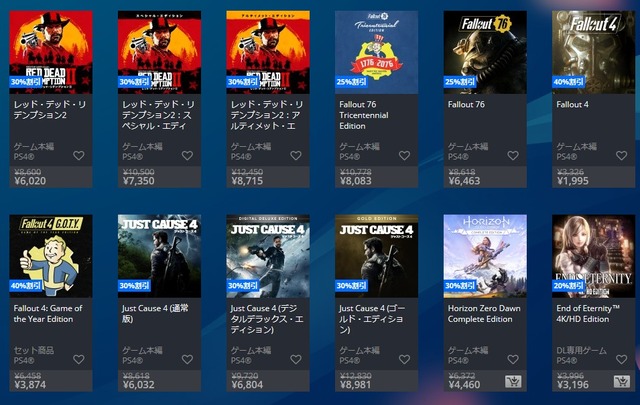Click the ¥1,995 price of Fallout 4
The height and width of the screenshot is (405, 640).
573,181
